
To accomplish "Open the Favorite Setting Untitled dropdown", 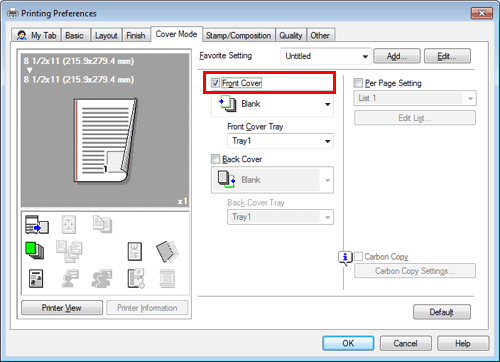I will pos(326,56).
